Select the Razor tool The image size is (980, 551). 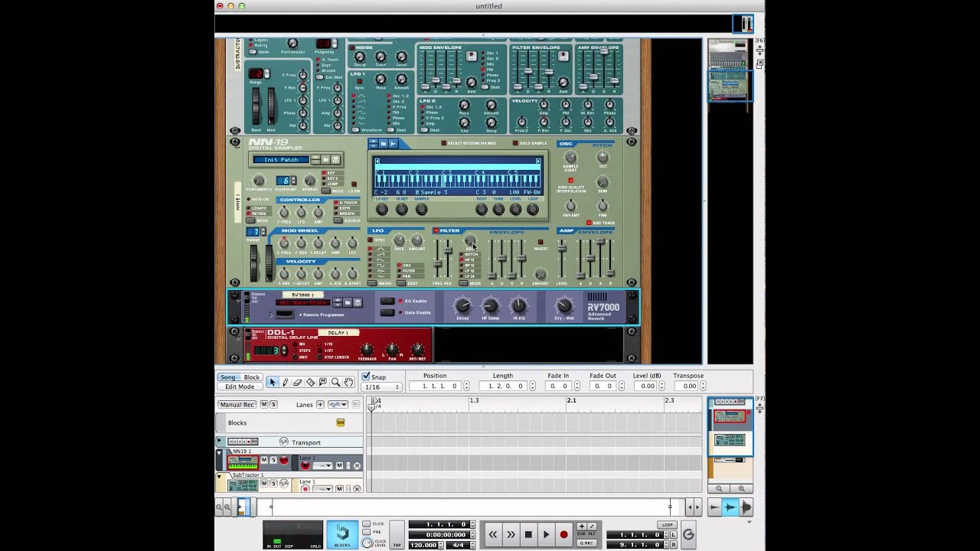310,382
